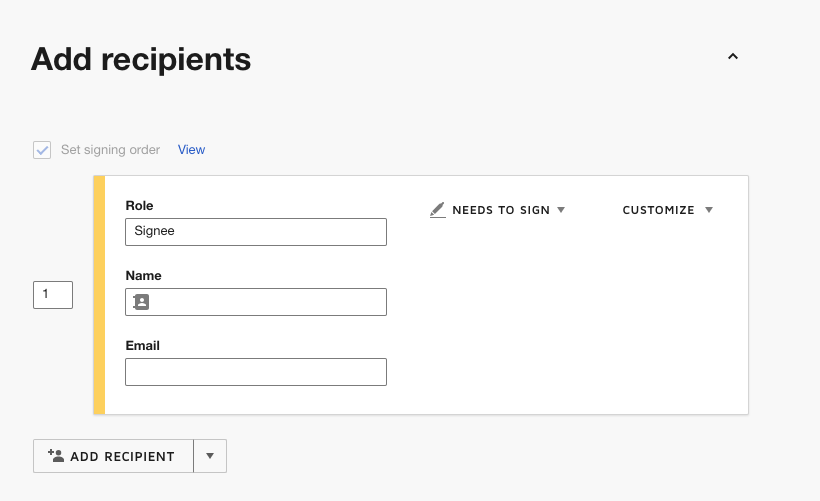Click the Add Recipient button label
The height and width of the screenshot is (501, 820).
click(122, 457)
